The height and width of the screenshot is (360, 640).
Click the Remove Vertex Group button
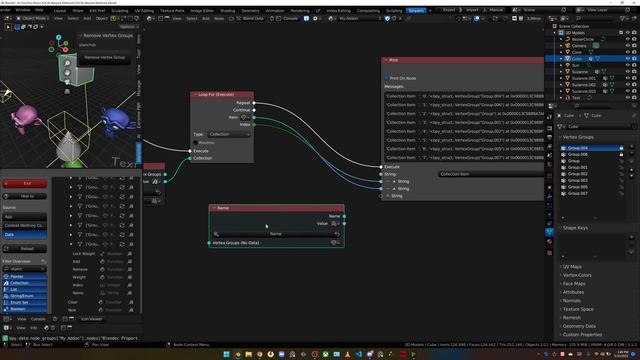(104, 58)
